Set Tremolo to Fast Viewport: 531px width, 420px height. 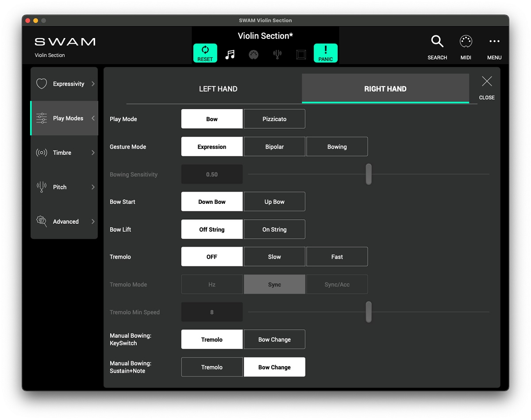point(337,256)
